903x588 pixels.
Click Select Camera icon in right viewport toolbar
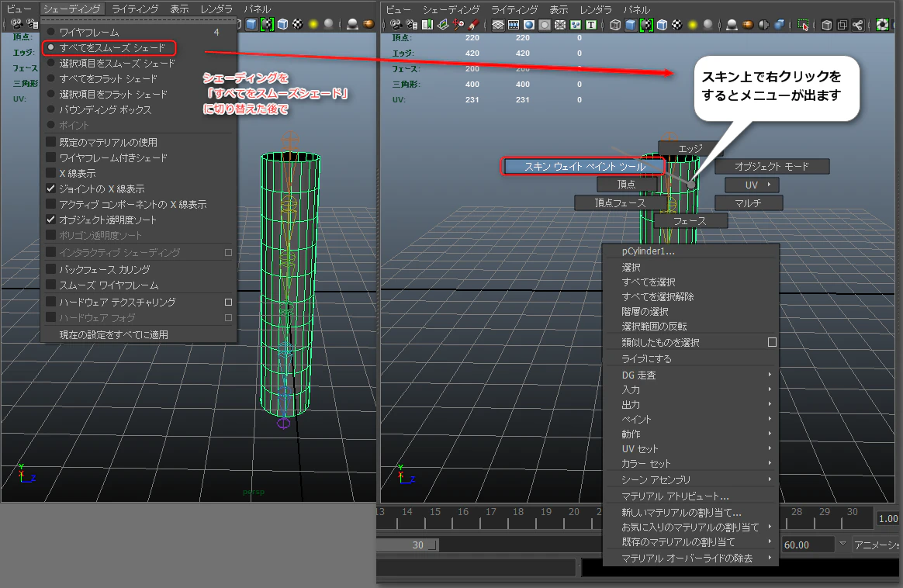click(396, 25)
